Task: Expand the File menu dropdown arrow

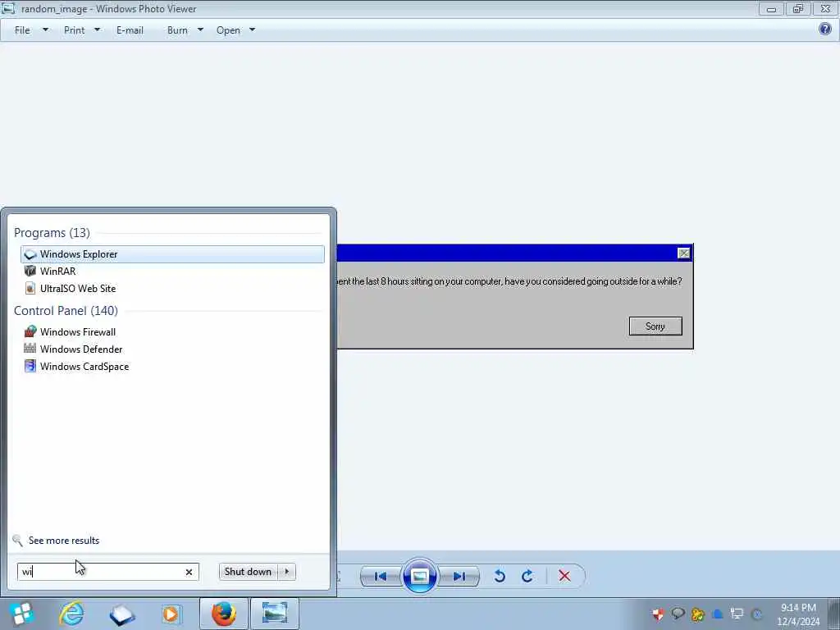Action: coord(46,30)
